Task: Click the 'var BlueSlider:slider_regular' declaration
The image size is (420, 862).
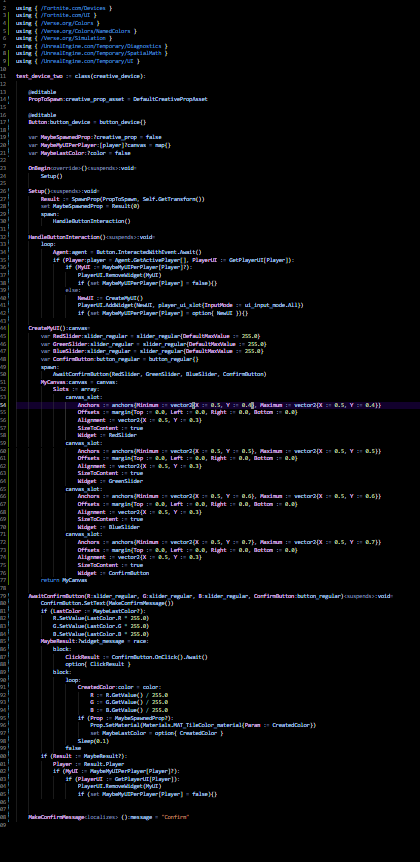Action: pyautogui.click(x=152, y=351)
